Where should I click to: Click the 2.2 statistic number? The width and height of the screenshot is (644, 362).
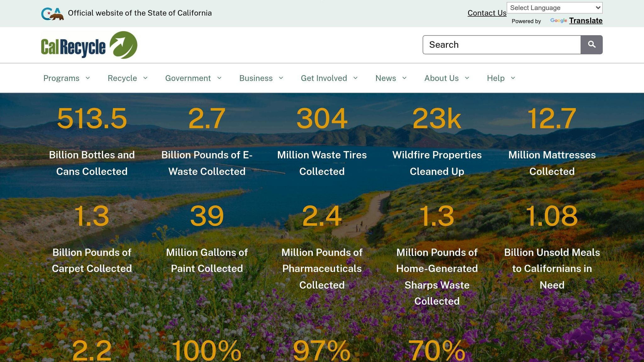(92, 350)
